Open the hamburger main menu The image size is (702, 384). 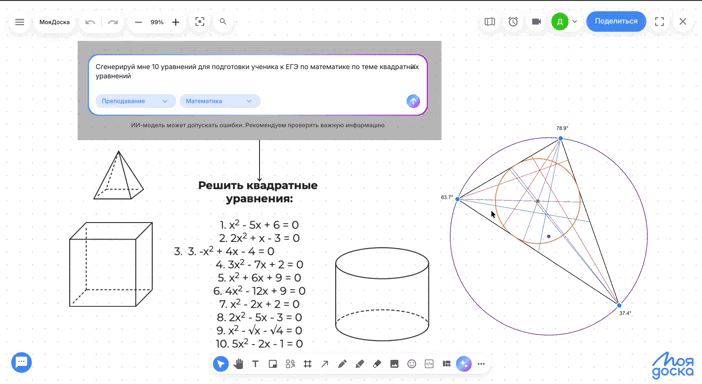coord(20,22)
